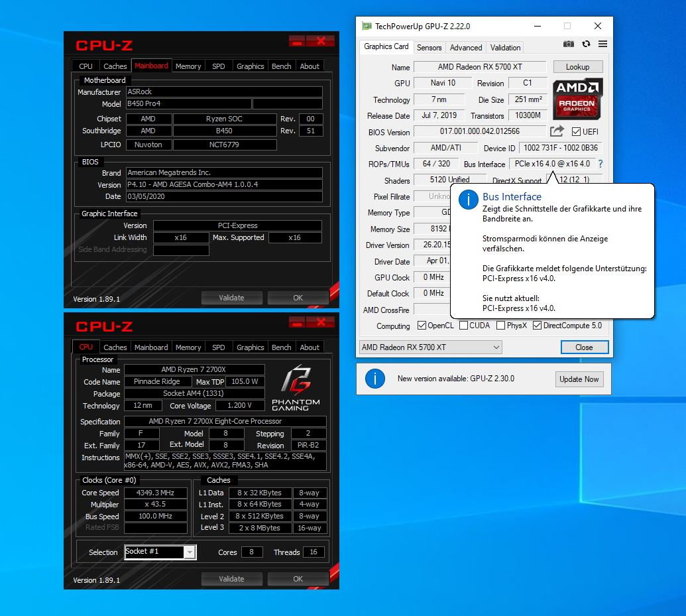Open the Bench tab in lower CPU-Z window
686x616 pixels.
(281, 347)
